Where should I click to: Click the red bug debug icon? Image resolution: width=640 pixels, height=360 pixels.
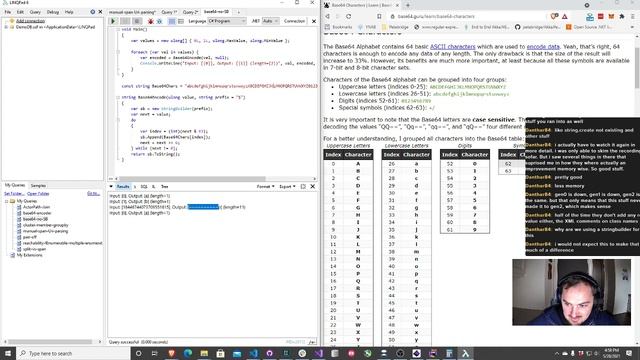(x=151, y=21)
